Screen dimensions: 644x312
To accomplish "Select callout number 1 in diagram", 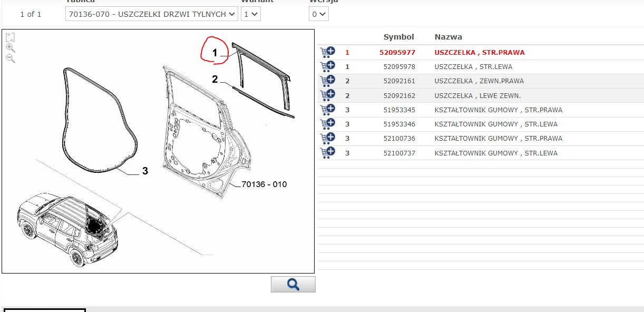I will point(214,53).
